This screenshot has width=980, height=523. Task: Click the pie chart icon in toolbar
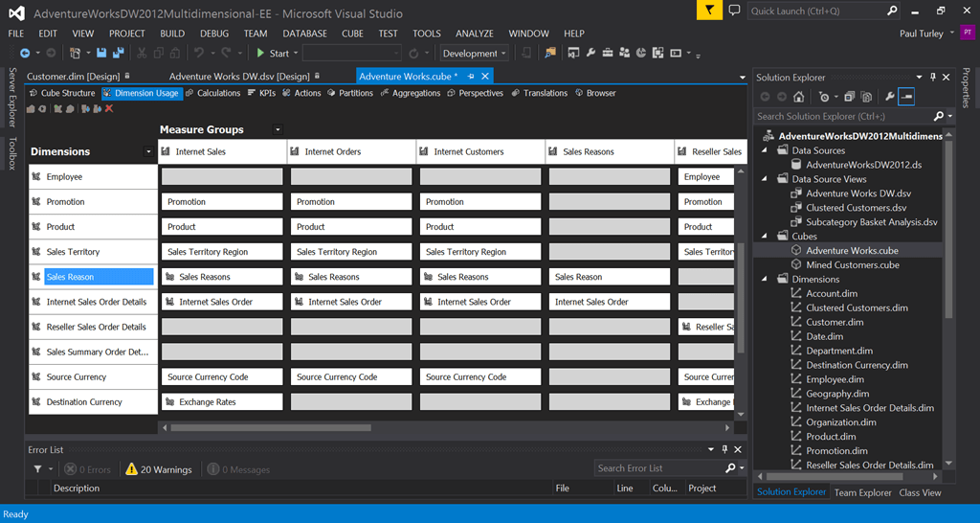(x=641, y=54)
